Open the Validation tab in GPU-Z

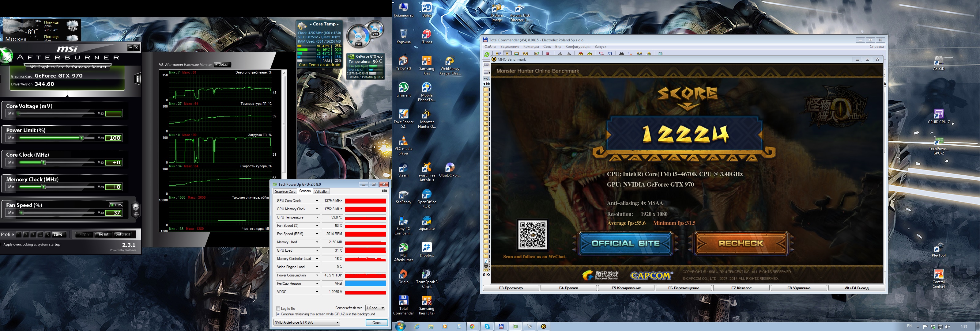point(322,192)
